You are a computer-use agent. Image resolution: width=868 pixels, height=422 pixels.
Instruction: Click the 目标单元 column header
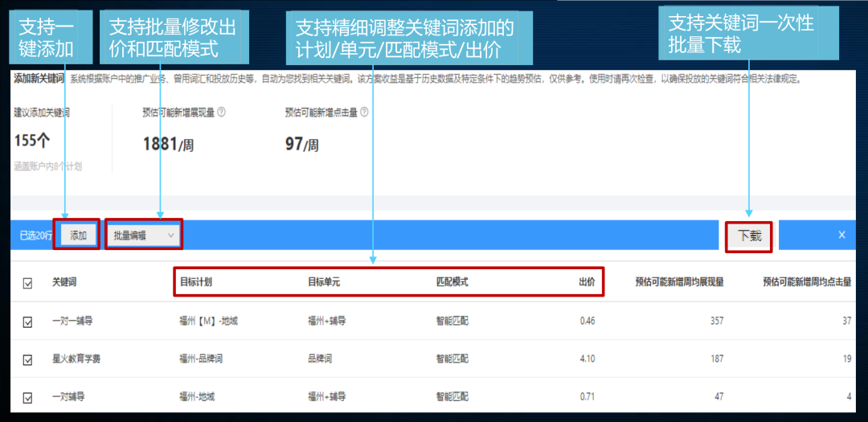[x=324, y=282]
